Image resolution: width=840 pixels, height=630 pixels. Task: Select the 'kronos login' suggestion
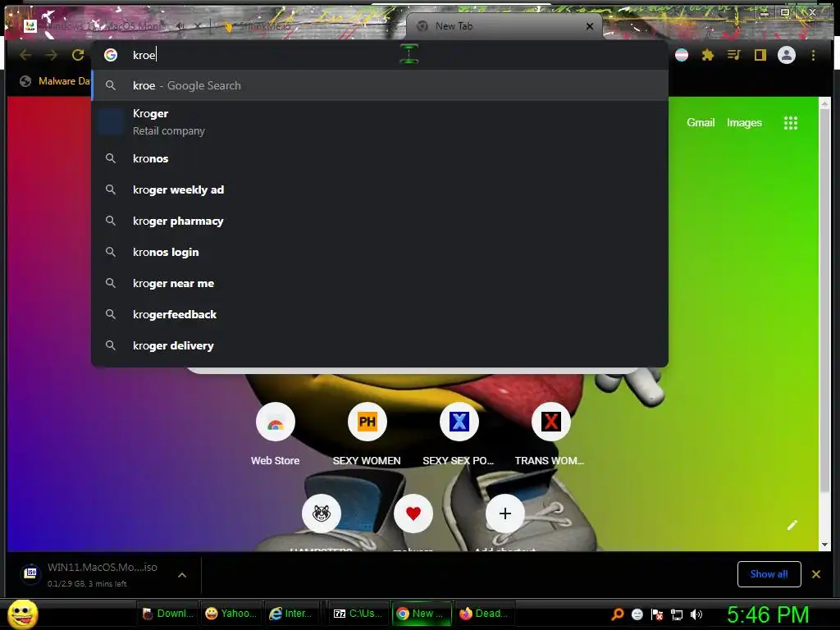pos(380,252)
